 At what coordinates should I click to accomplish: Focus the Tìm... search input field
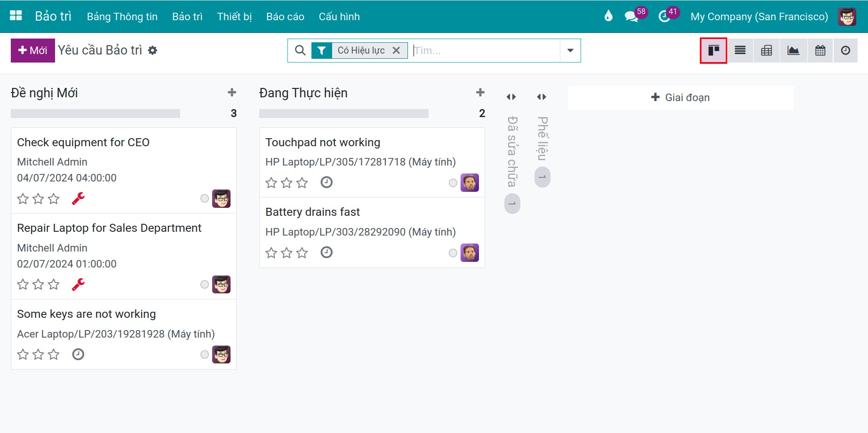point(486,50)
